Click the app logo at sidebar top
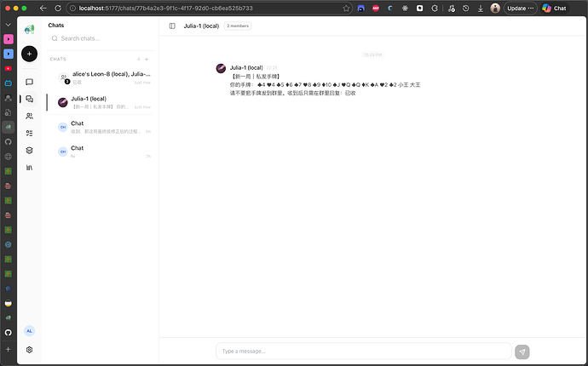 click(x=29, y=29)
